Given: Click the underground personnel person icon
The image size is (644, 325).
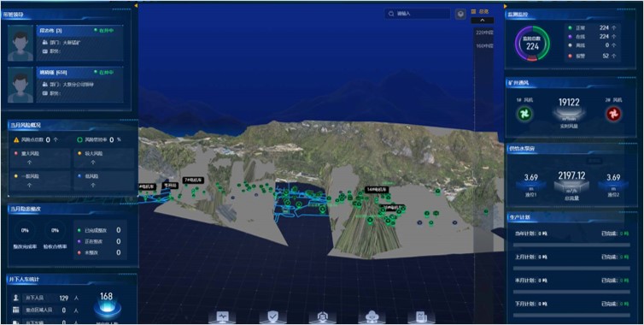Looking at the screenshot, I should [16, 298].
